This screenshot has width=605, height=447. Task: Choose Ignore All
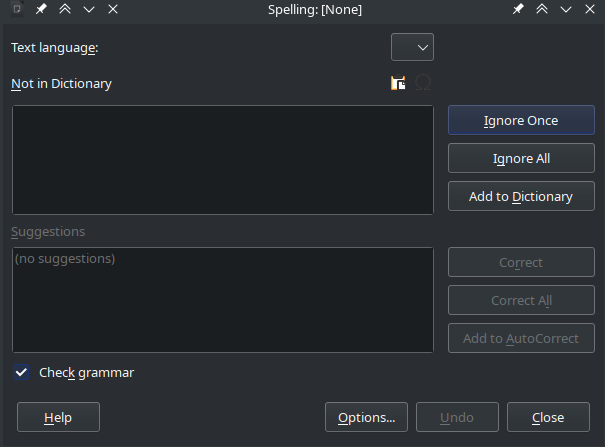point(521,158)
